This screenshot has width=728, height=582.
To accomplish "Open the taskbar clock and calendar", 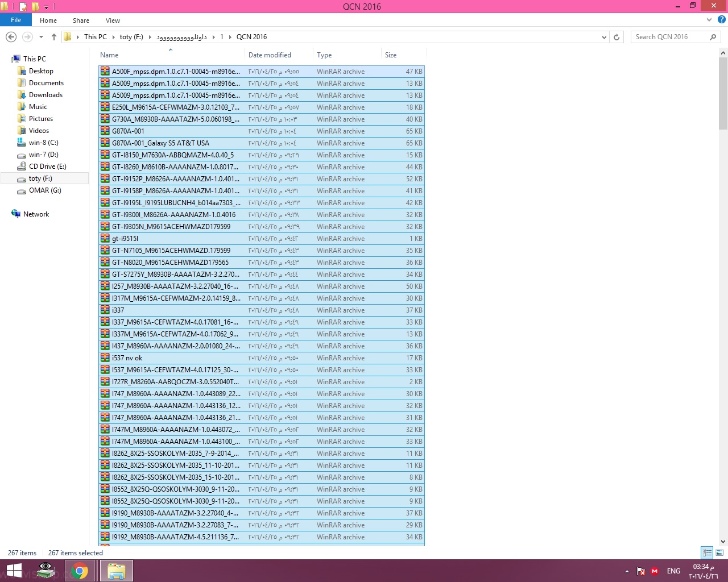I will tap(704, 571).
